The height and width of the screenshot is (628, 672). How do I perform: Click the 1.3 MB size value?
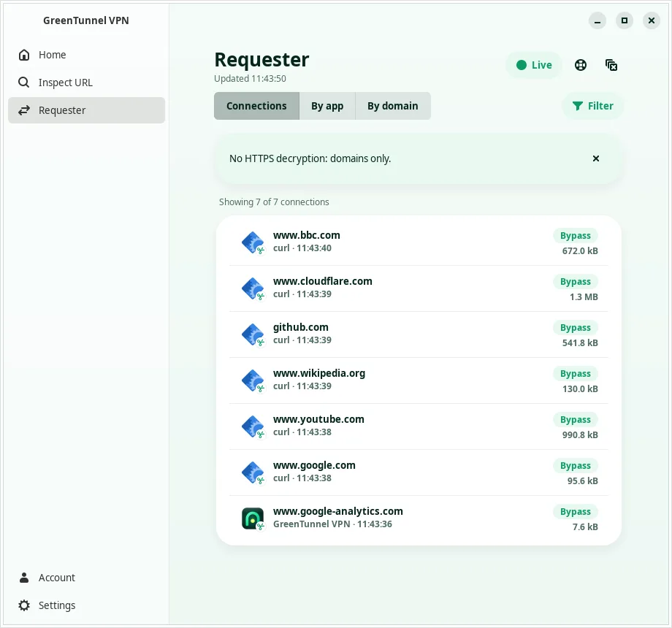pyautogui.click(x=584, y=297)
